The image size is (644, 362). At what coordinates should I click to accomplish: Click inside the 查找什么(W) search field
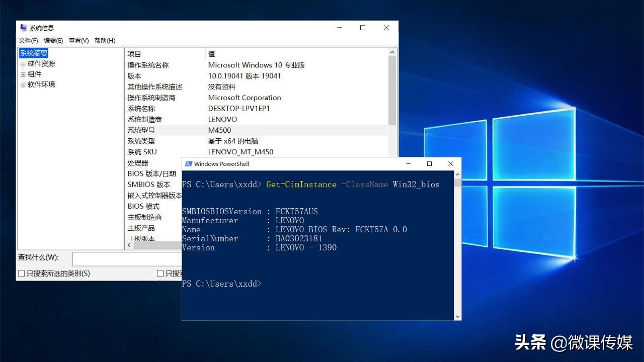click(126, 259)
